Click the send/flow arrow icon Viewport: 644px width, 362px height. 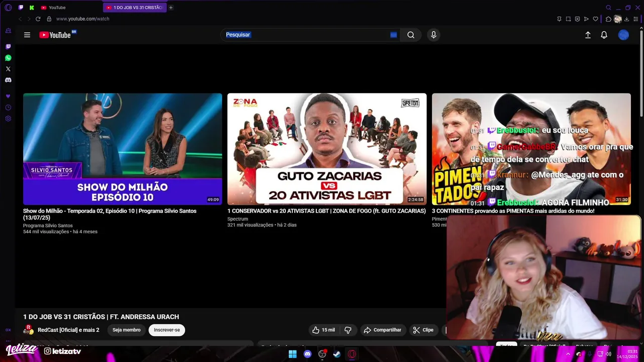586,19
